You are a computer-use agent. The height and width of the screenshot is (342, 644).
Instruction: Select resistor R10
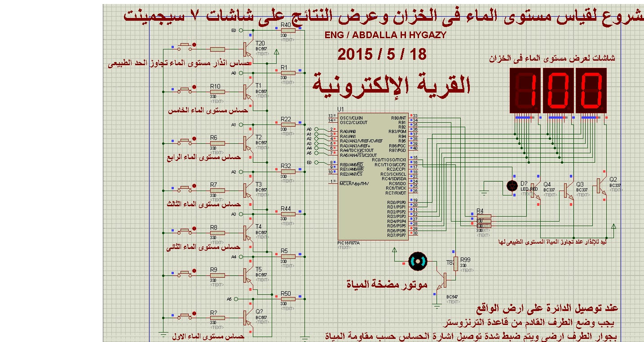(x=217, y=92)
